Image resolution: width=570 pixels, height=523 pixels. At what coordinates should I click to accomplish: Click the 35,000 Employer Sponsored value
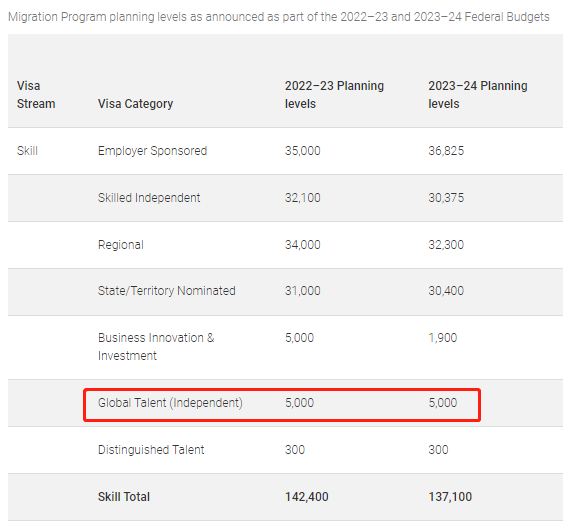pos(302,151)
